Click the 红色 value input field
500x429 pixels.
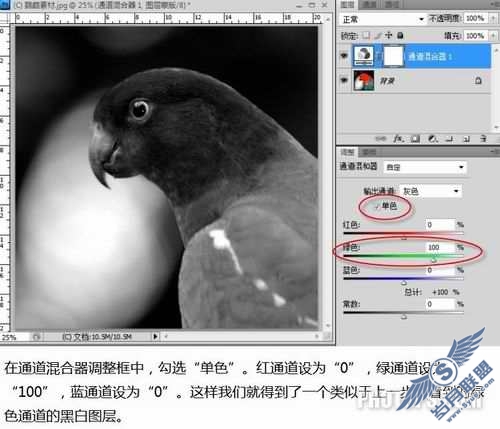tap(440, 225)
